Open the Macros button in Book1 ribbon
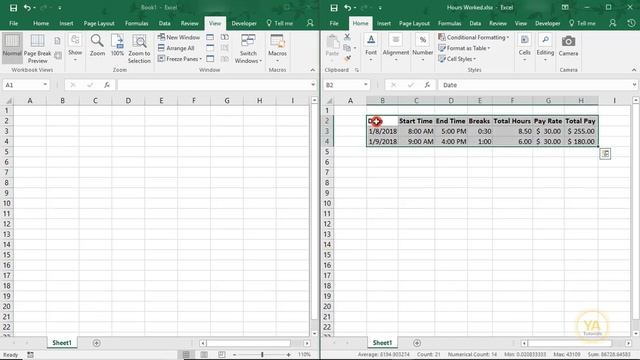This screenshot has height=360, width=640. click(x=277, y=48)
